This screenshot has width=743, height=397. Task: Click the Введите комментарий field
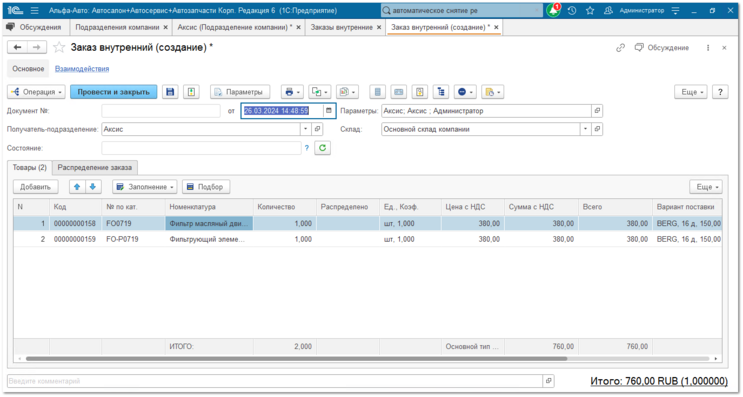[275, 380]
